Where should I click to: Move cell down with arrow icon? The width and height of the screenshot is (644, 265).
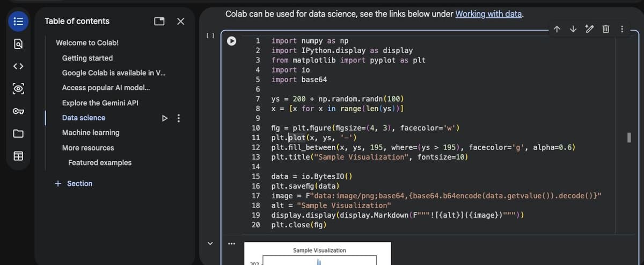pyautogui.click(x=573, y=29)
